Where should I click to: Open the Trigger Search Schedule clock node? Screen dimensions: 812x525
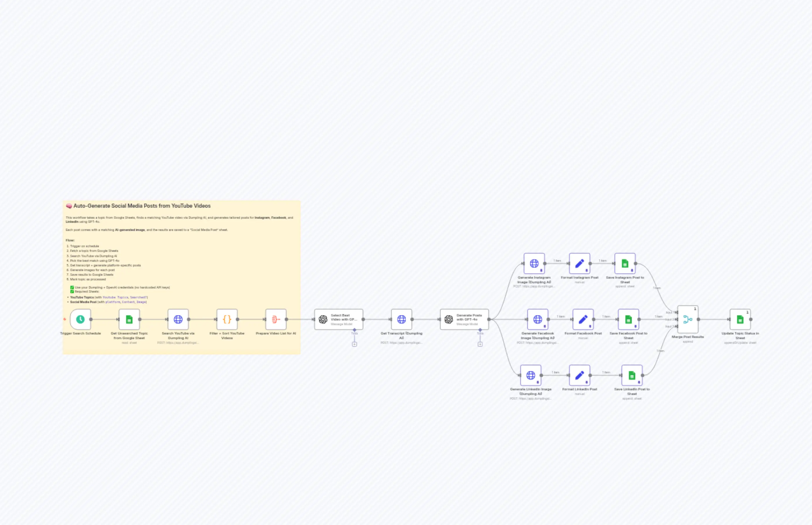[x=81, y=319]
